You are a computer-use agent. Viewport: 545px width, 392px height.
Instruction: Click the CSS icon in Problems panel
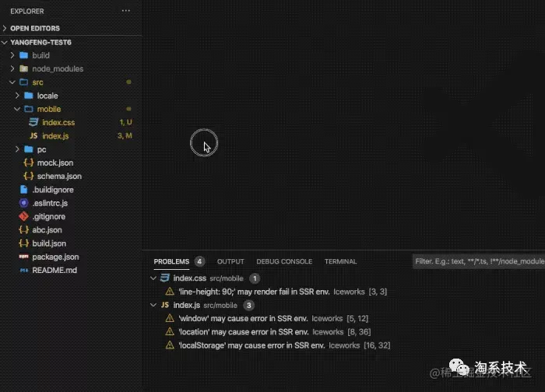click(x=165, y=278)
